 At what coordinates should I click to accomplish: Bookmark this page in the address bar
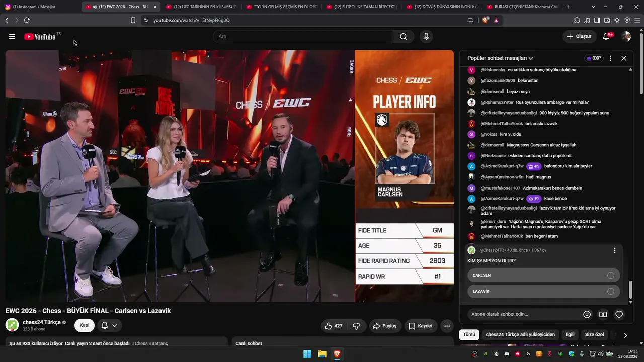tap(133, 20)
